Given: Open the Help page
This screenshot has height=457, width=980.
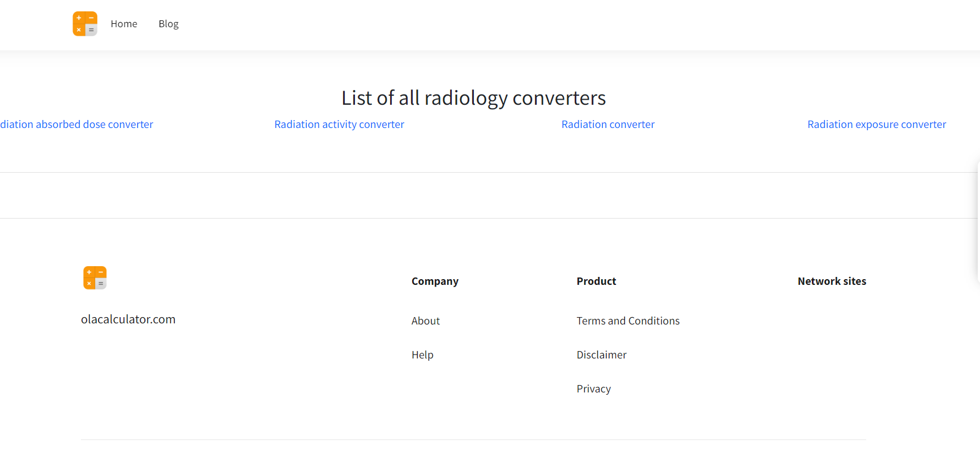Looking at the screenshot, I should [x=422, y=355].
